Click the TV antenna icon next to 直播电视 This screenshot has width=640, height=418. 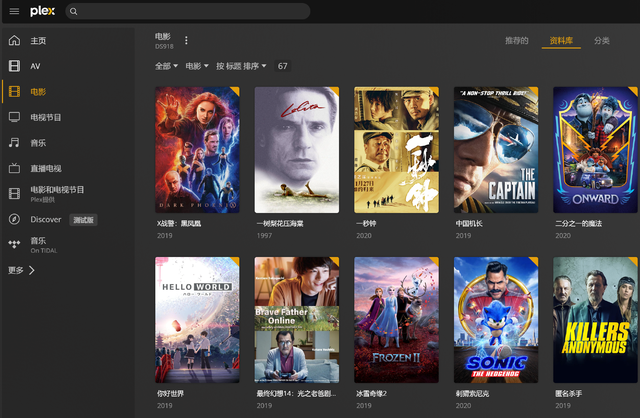14,168
